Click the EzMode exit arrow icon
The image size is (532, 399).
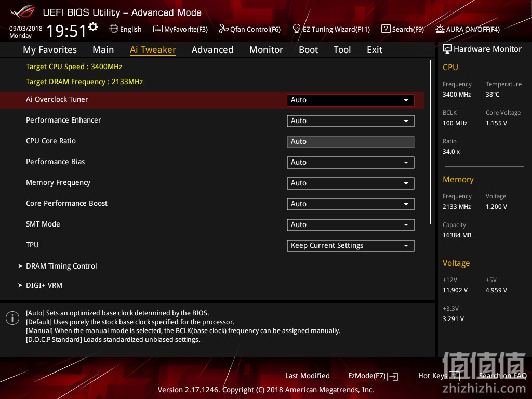tap(393, 376)
